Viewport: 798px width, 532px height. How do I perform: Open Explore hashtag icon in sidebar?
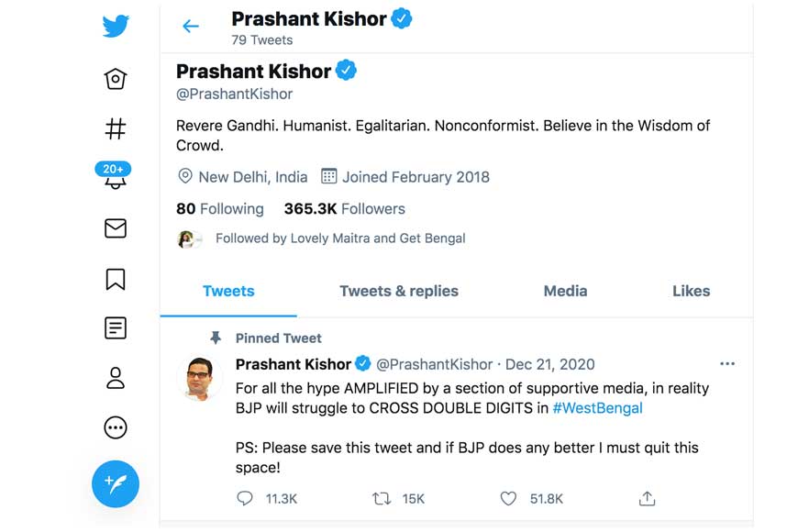(116, 128)
